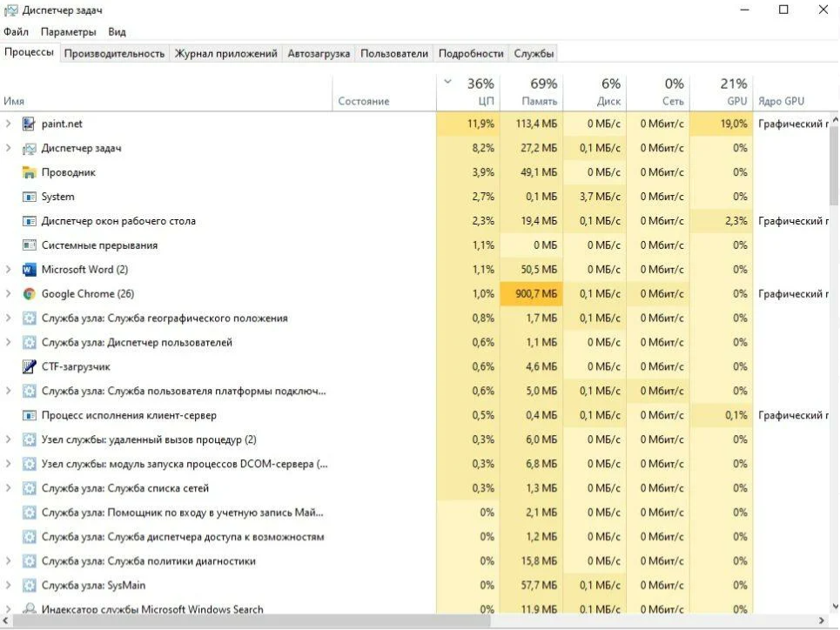The image size is (840, 630).
Task: Open the Пользователи tab
Action: (x=394, y=54)
